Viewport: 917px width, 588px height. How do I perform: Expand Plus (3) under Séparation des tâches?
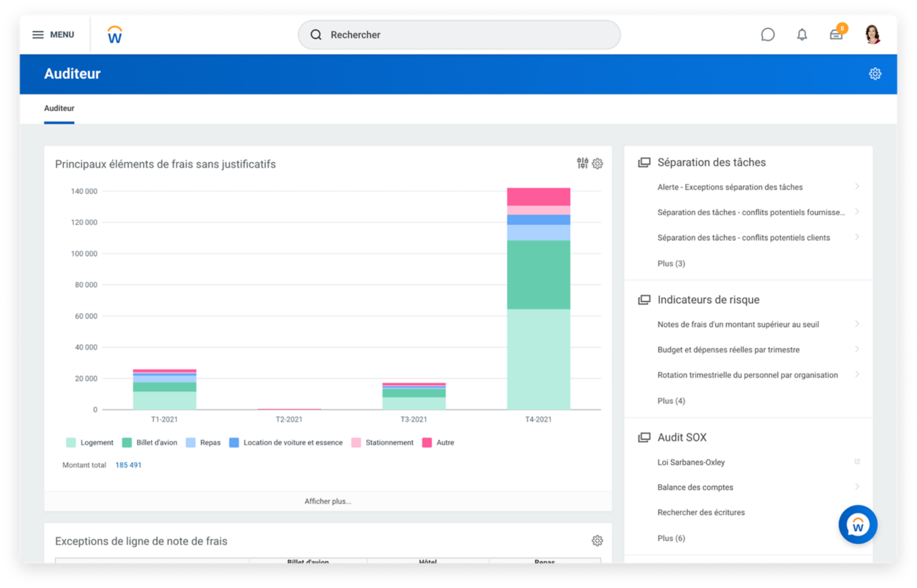(x=671, y=263)
